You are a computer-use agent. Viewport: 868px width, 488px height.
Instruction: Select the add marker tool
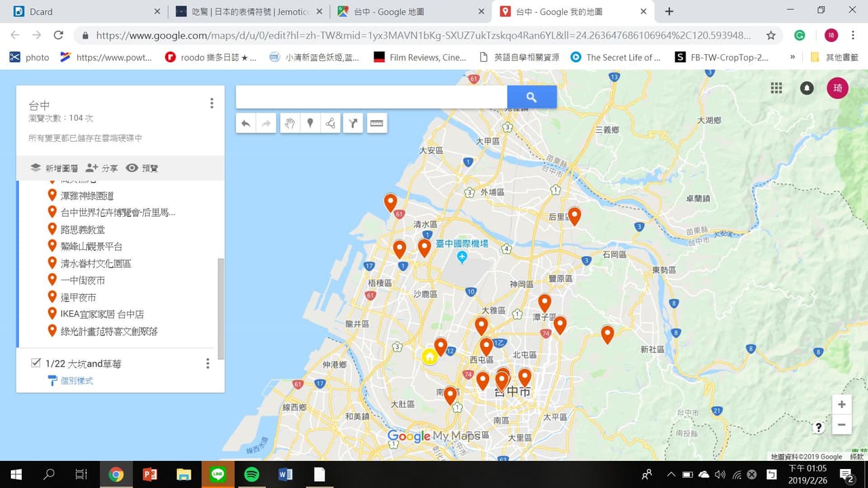[x=310, y=123]
